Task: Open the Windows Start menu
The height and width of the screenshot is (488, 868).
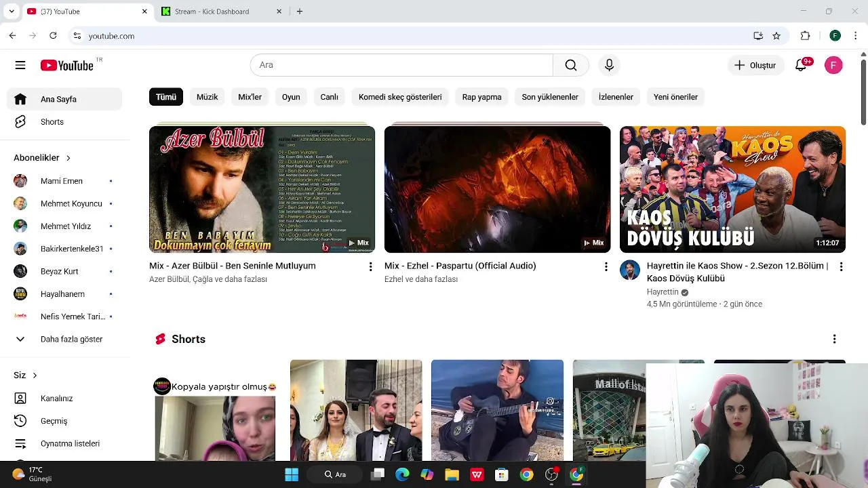Action: [292, 474]
